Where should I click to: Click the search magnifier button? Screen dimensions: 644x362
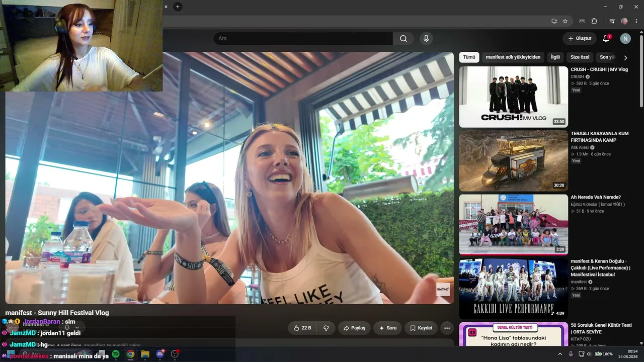click(404, 39)
